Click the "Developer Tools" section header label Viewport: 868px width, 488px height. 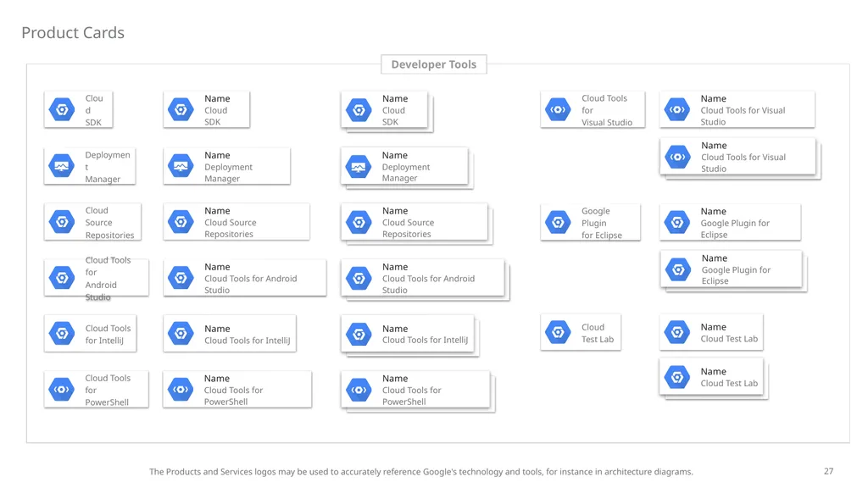(433, 64)
